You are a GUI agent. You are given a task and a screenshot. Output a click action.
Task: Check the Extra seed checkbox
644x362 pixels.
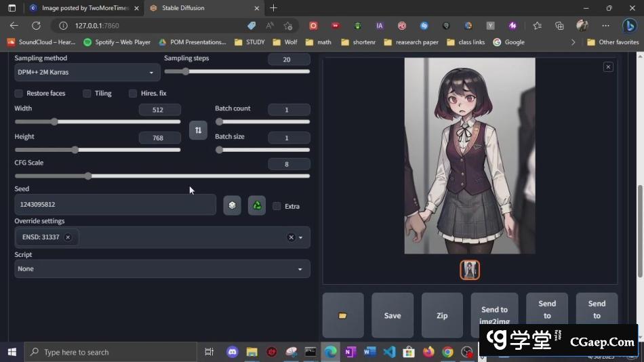click(277, 206)
